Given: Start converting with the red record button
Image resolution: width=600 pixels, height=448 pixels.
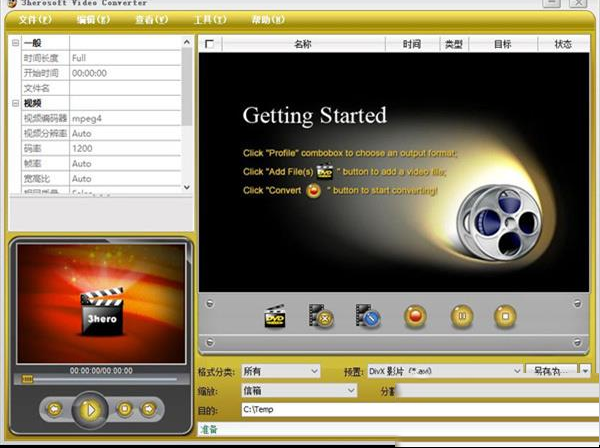Looking at the screenshot, I should [414, 318].
